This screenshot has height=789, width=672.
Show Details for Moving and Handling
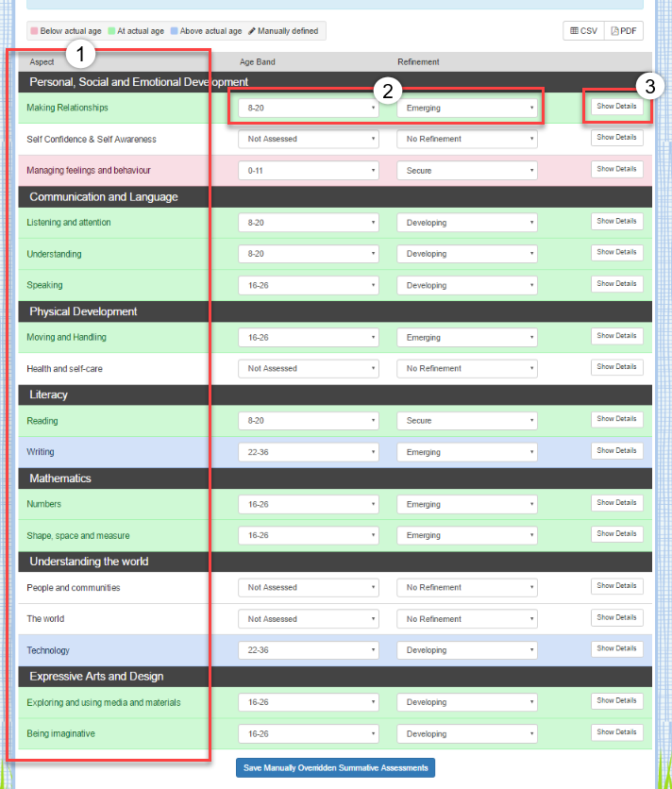point(616,336)
